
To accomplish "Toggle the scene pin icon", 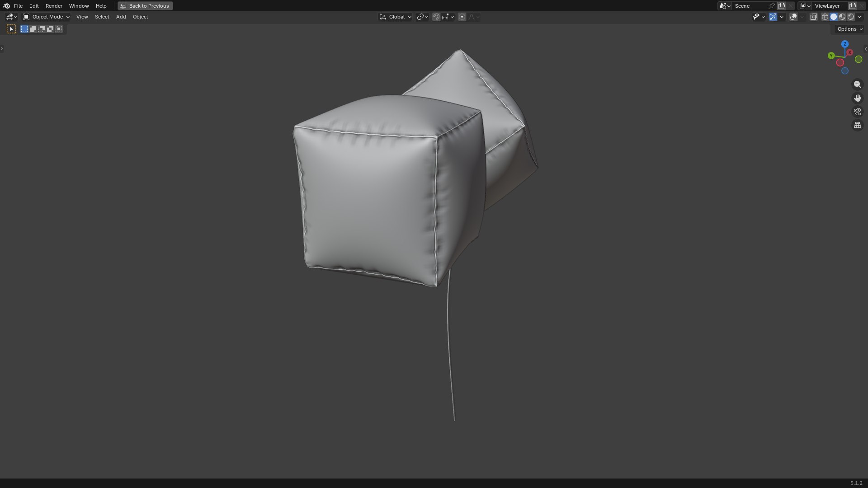I will tap(772, 6).
